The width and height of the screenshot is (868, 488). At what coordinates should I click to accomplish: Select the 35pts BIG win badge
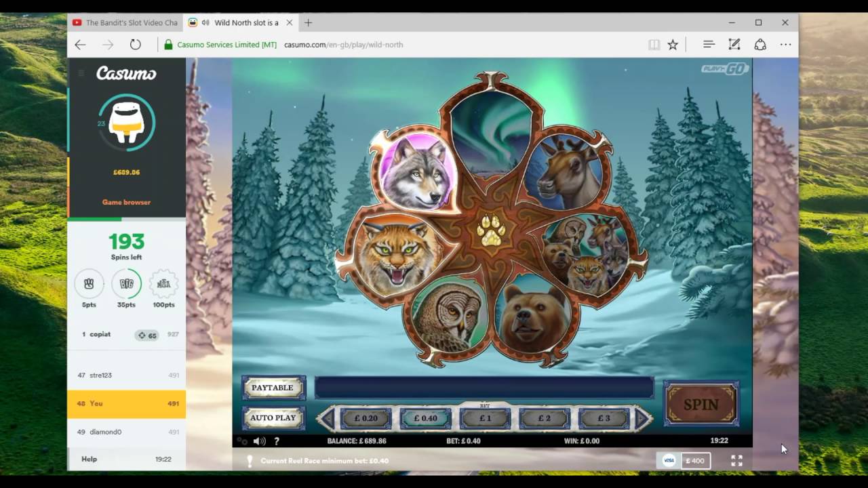126,284
